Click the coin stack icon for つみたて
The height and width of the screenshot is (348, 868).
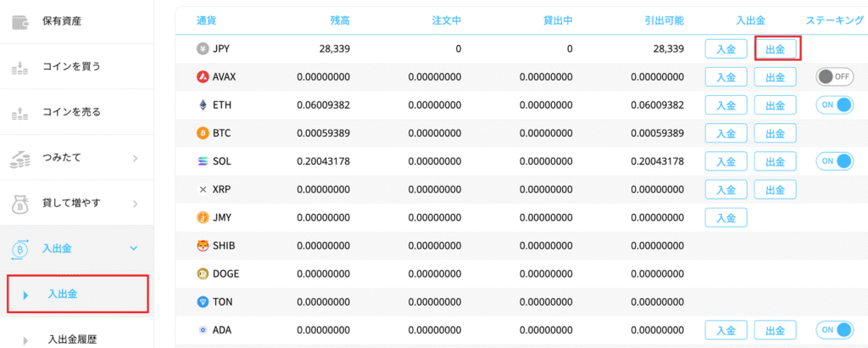pos(19,157)
